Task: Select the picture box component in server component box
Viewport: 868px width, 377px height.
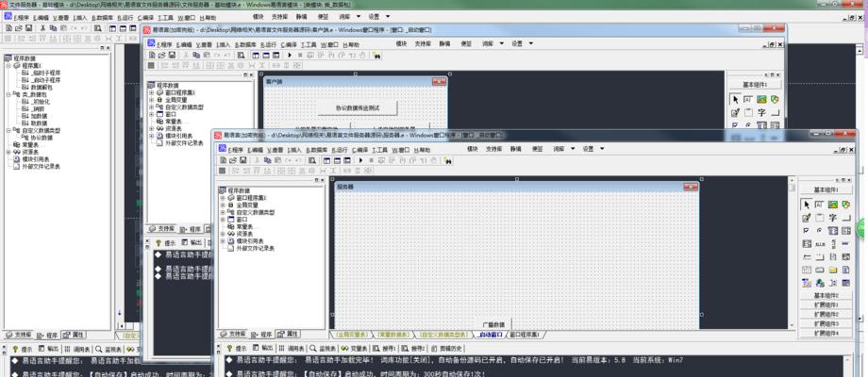Action: pos(832,205)
